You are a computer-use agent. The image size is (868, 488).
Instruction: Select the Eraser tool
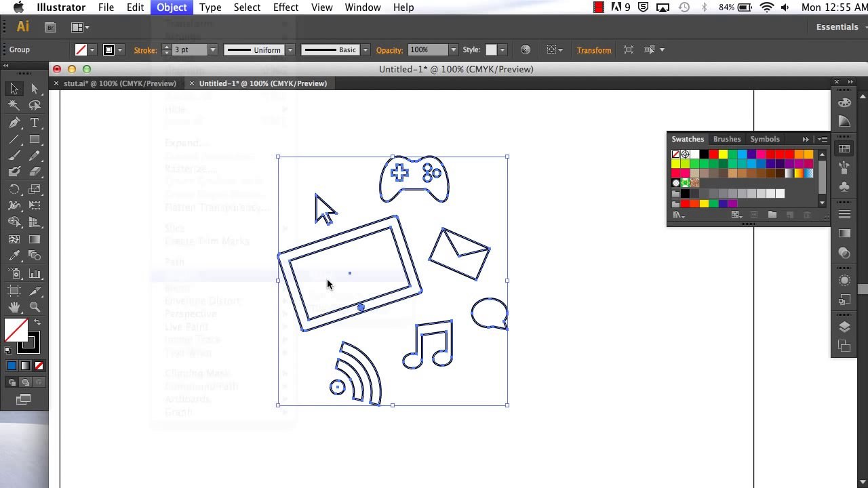[35, 172]
